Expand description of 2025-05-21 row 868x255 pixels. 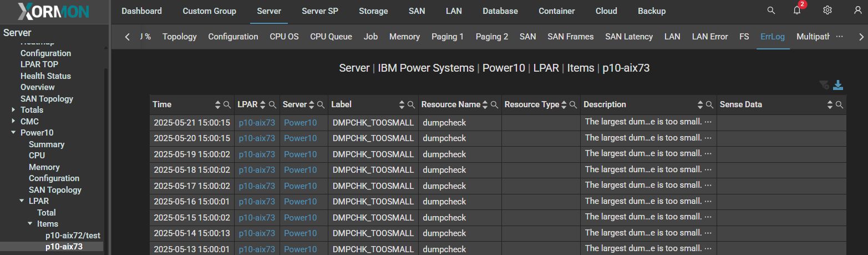(707, 122)
